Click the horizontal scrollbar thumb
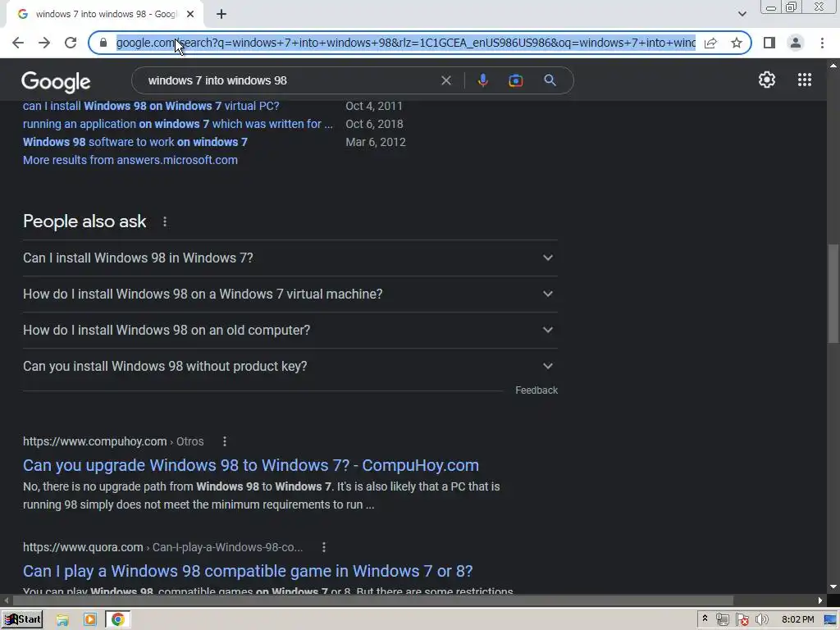This screenshot has height=630, width=840. 372,600
